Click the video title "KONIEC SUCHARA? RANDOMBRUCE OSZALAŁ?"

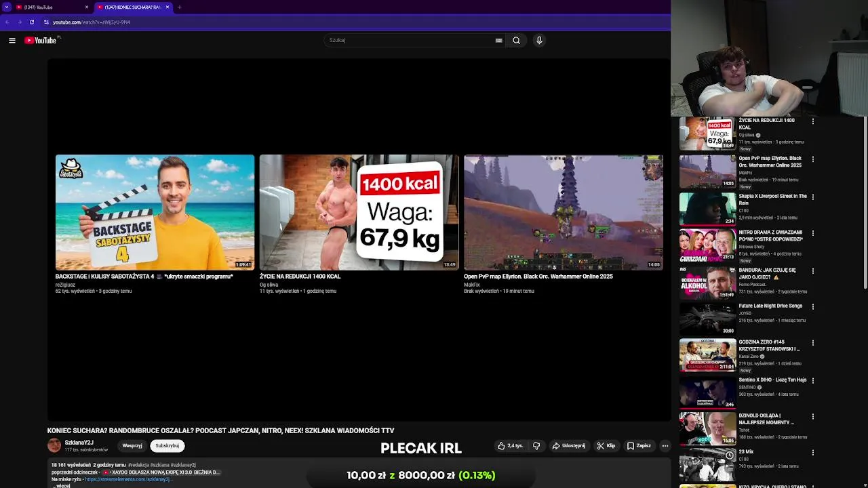click(220, 430)
